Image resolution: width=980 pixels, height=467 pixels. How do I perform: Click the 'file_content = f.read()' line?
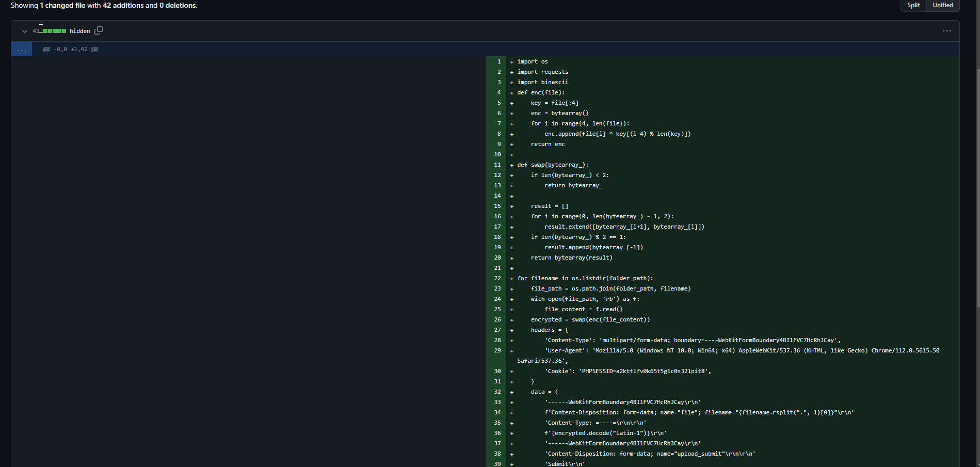(584, 309)
